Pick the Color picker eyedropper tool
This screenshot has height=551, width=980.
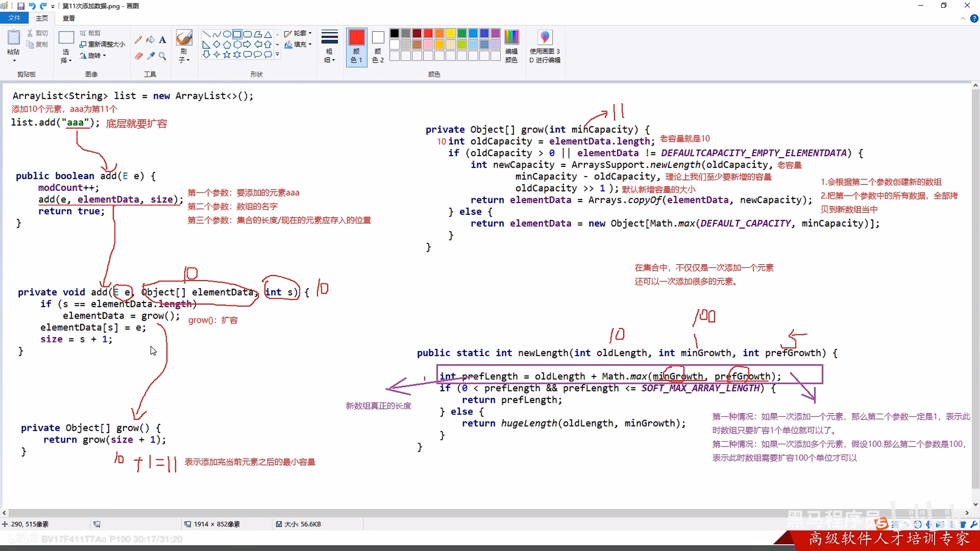150,56
